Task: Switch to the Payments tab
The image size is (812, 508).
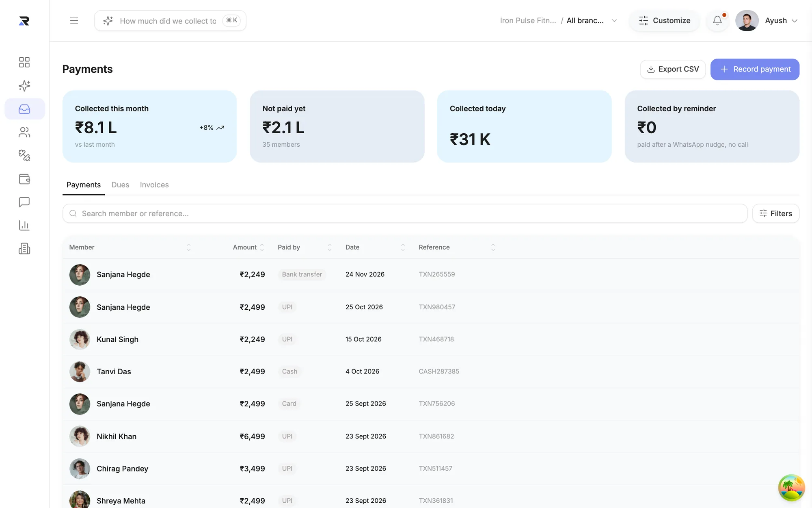Action: tap(84, 185)
